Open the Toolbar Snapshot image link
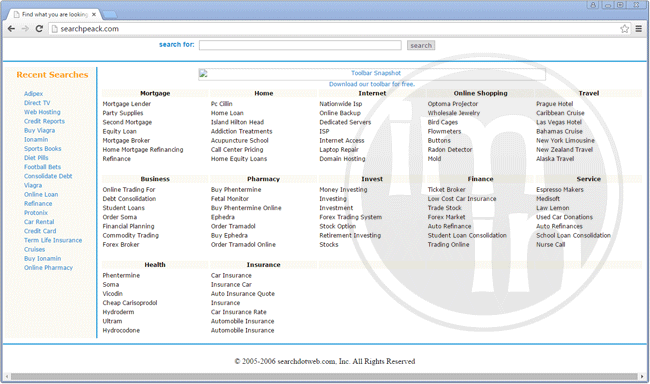This screenshot has height=384, width=650. click(372, 74)
